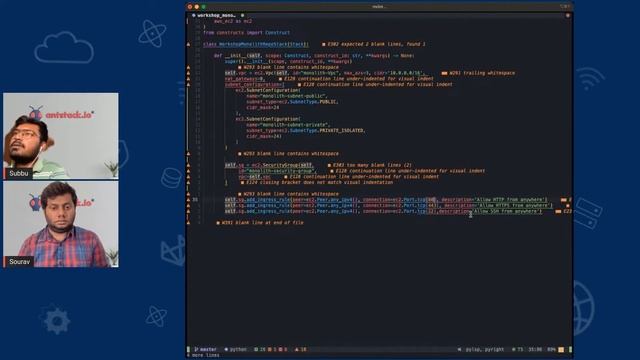
Task: Click the 'Allow HTTPS from anywhere' description string
Action: coord(513,206)
